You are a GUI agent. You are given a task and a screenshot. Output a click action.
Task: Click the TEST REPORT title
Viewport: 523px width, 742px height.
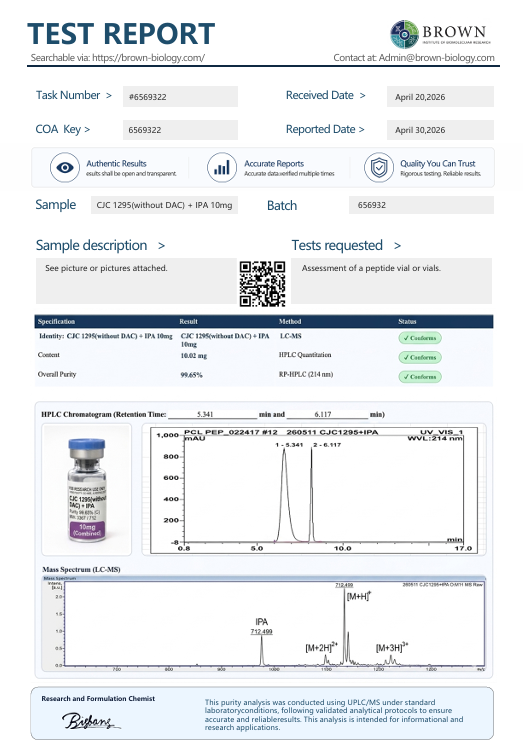pos(121,34)
